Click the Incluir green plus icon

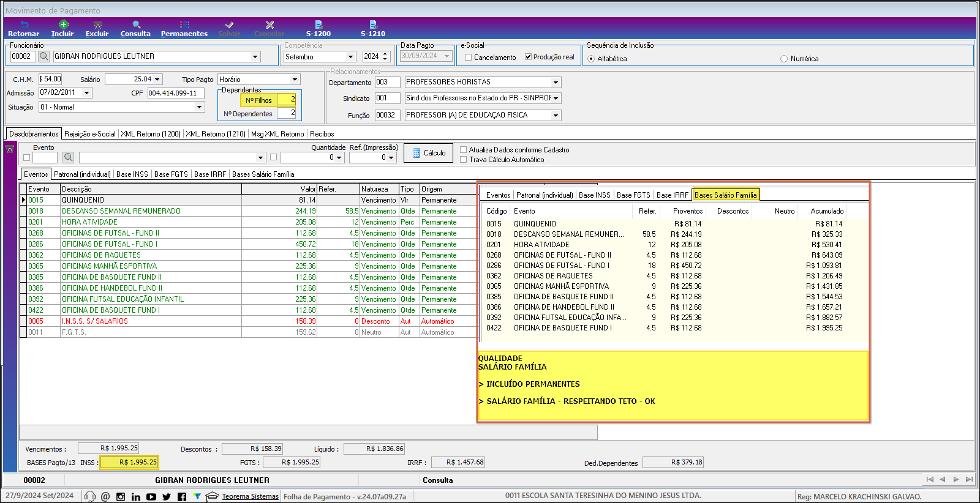coord(63,24)
